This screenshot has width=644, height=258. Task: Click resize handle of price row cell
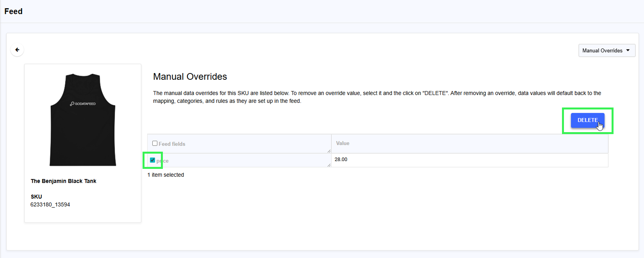(329, 165)
